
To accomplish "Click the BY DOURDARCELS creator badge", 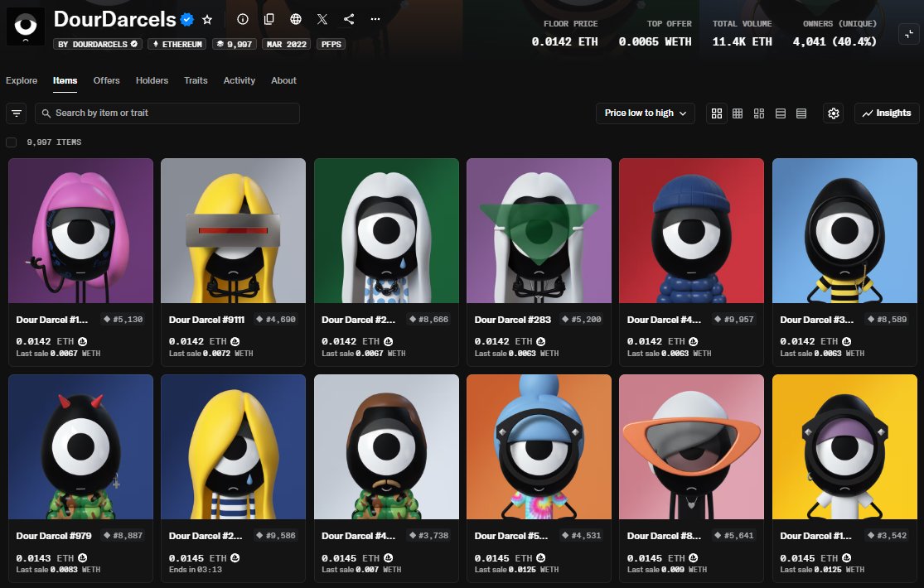I will [98, 44].
